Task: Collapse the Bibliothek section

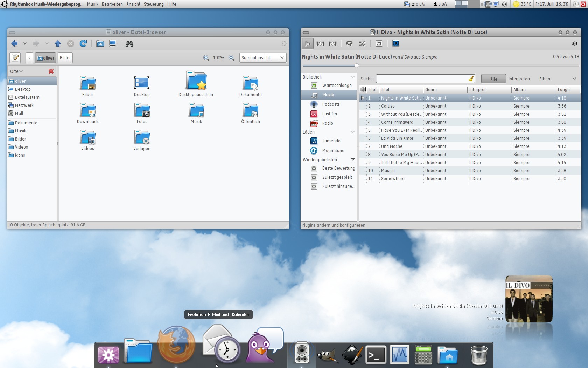Action: (353, 77)
